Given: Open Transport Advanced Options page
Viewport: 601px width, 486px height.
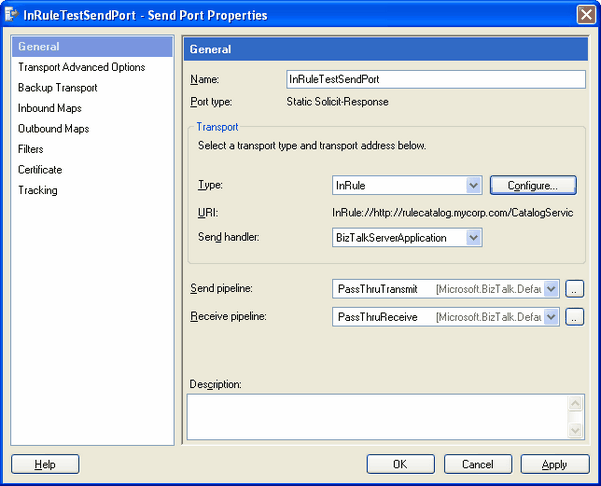Looking at the screenshot, I should (81, 67).
